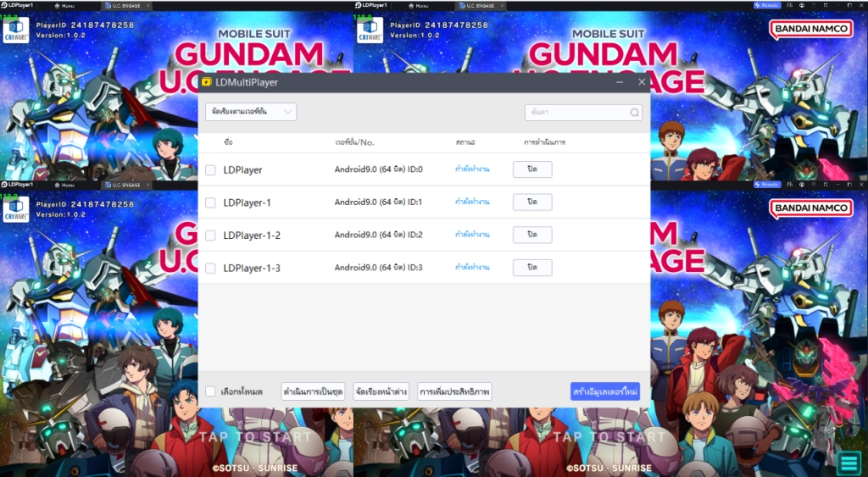Viewport: 868px width, 477px height.
Task: Click the LDPlayer1 logo of the lower-left emulator window
Action: click(17, 184)
